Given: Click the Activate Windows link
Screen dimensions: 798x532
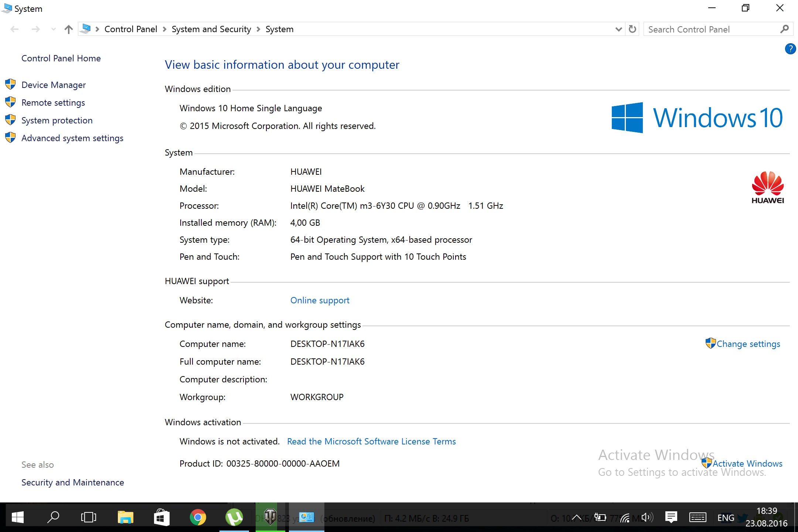Looking at the screenshot, I should click(x=747, y=464).
